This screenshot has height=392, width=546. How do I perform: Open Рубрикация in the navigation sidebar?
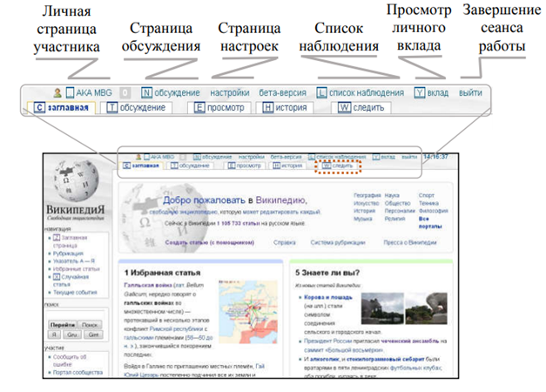(x=68, y=253)
